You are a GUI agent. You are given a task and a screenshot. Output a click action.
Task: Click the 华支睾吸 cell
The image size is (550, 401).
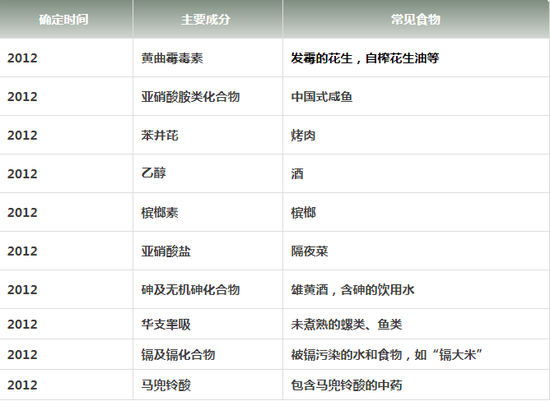207,324
